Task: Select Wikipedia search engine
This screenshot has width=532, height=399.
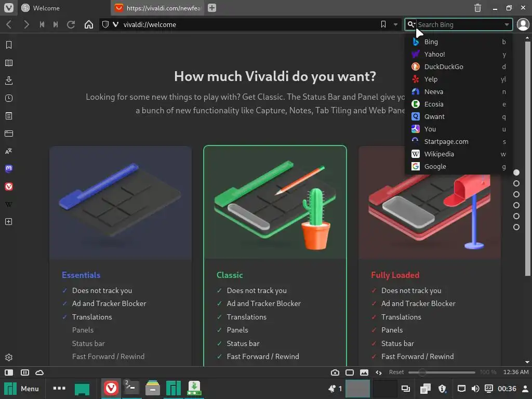Action: click(x=459, y=154)
